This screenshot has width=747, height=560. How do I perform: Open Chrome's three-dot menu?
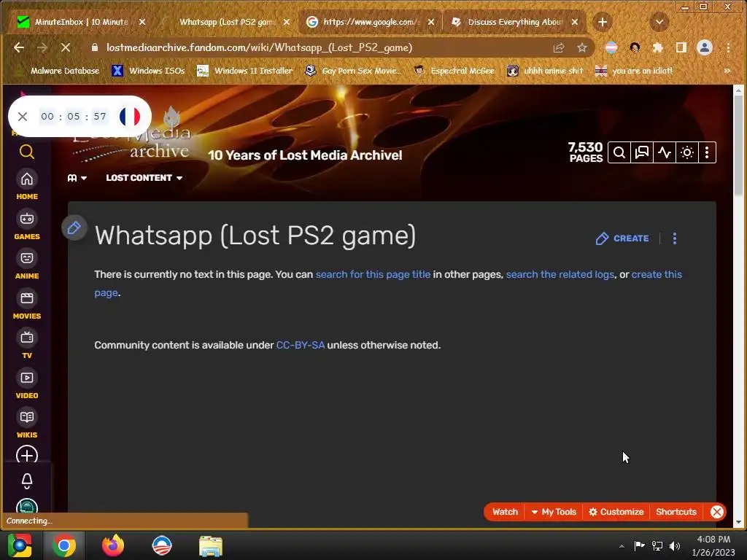[x=729, y=47]
